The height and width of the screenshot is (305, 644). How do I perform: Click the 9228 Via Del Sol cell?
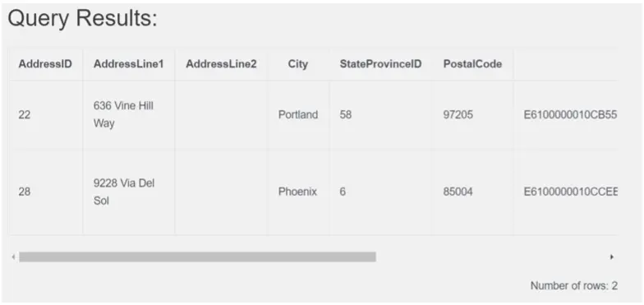pyautogui.click(x=128, y=192)
